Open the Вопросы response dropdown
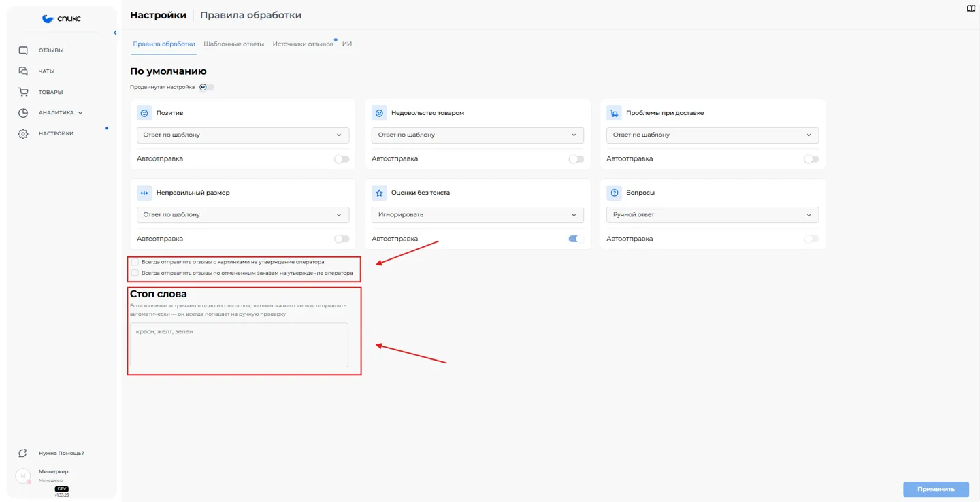980x502 pixels. (713, 214)
